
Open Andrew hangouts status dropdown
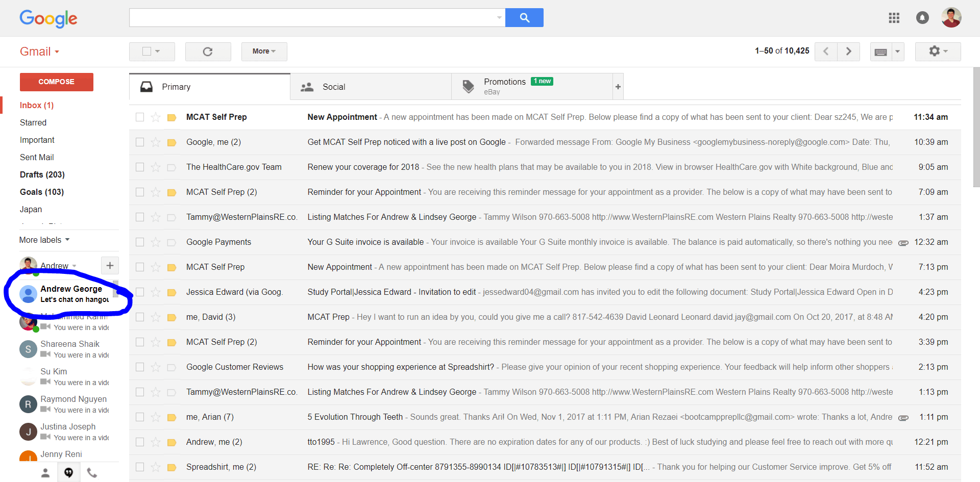[x=74, y=266]
